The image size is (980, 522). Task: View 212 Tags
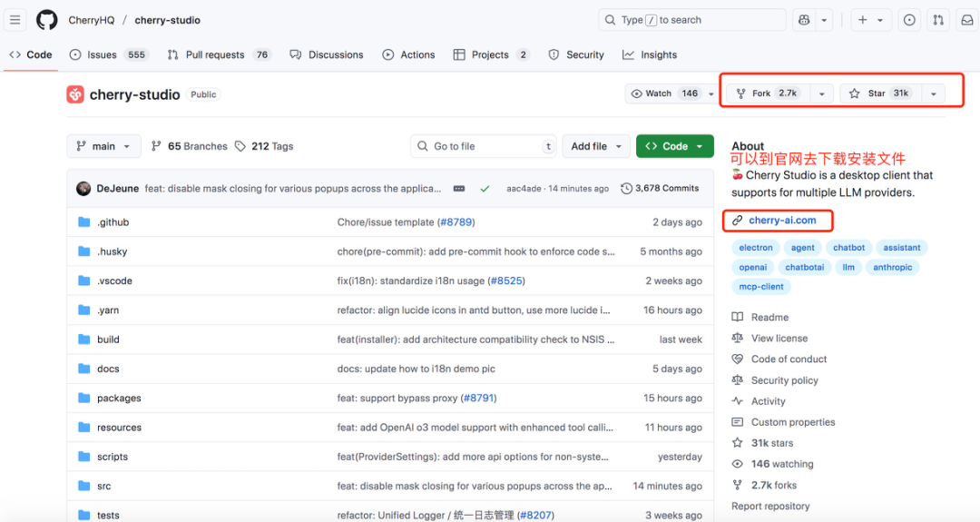(264, 146)
